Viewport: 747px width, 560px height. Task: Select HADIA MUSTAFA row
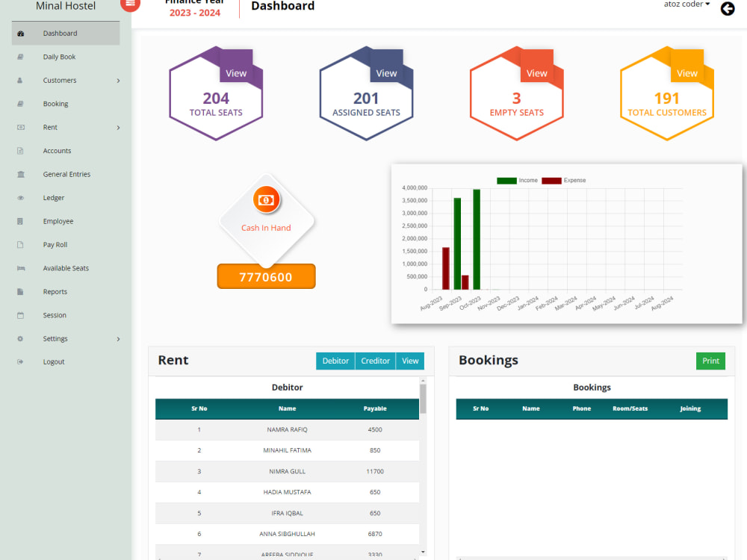click(288, 492)
